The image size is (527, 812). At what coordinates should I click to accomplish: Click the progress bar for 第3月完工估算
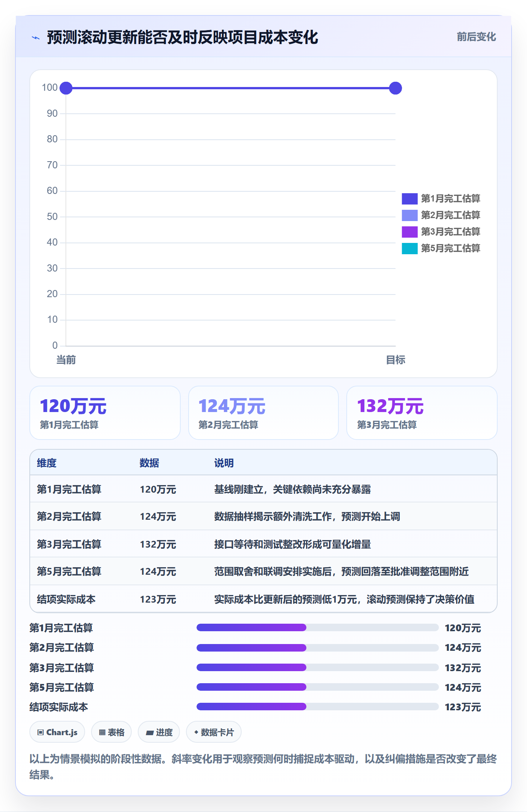click(x=317, y=667)
